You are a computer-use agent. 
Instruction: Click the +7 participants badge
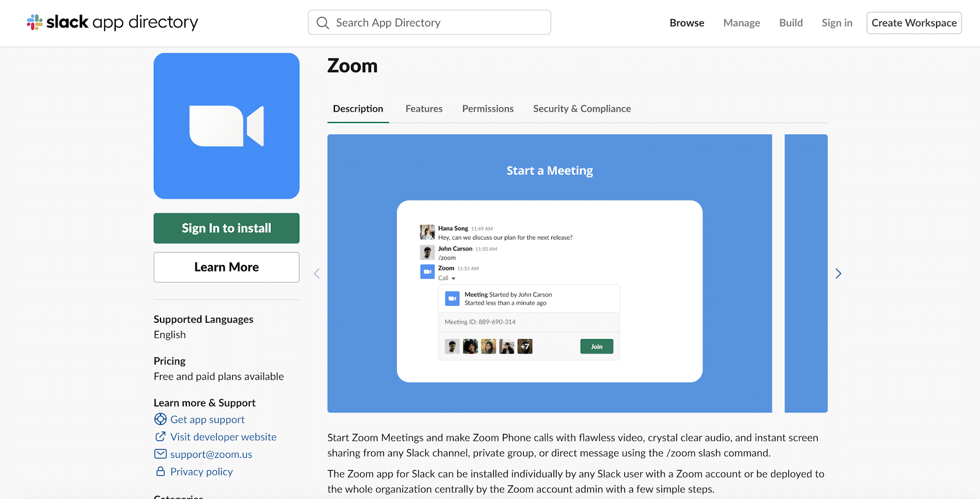point(525,346)
